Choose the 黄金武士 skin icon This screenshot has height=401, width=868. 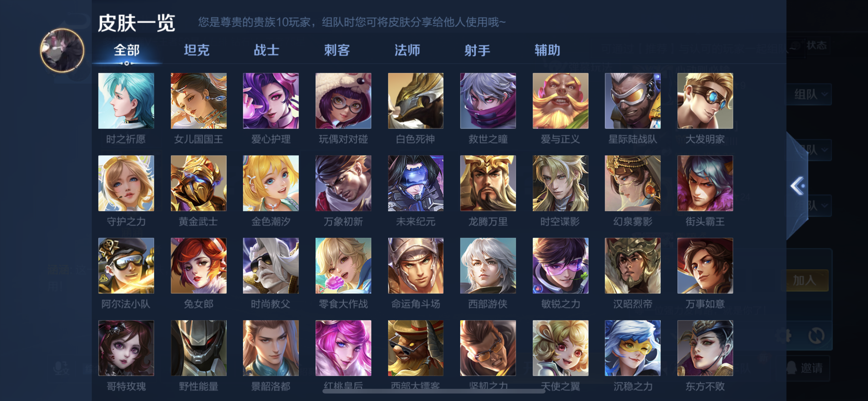[198, 183]
